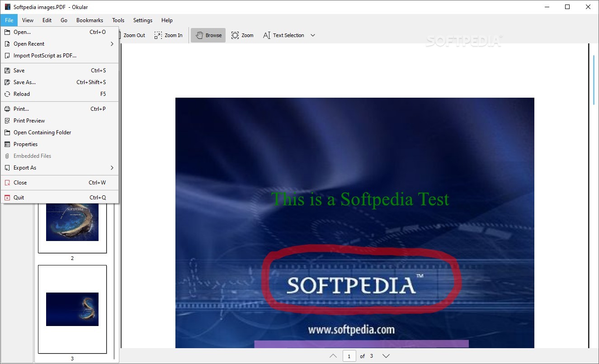Click the Zoom In magnifier icon

click(158, 35)
